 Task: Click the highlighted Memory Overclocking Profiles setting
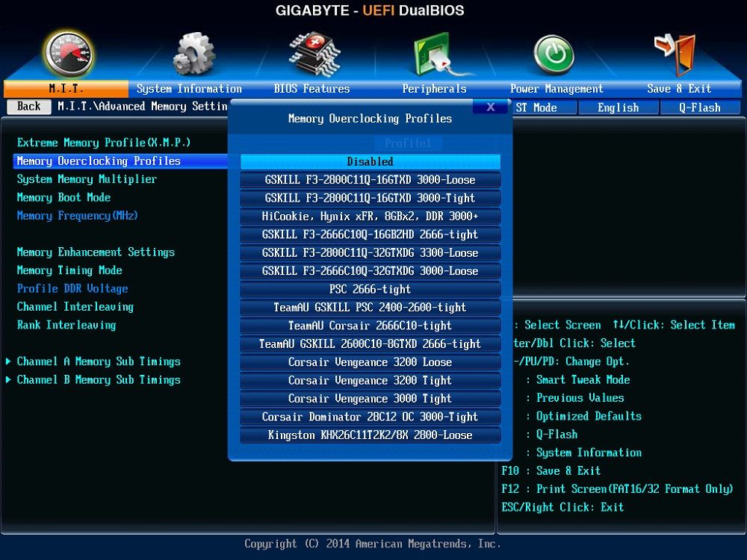tap(120, 161)
